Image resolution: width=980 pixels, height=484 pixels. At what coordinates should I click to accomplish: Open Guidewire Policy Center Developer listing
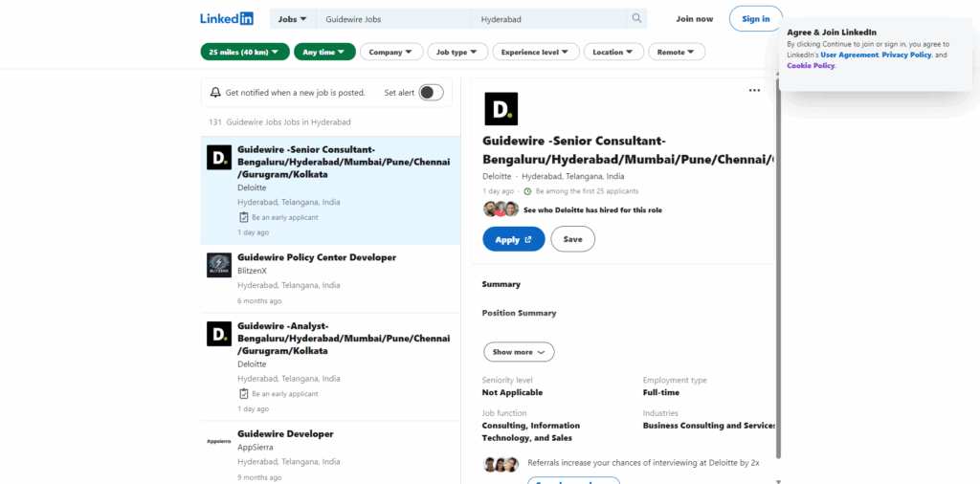[317, 257]
